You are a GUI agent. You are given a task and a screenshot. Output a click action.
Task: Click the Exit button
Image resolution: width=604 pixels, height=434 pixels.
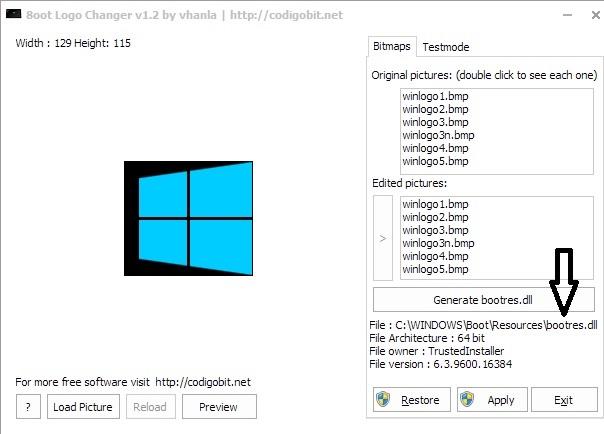(564, 400)
